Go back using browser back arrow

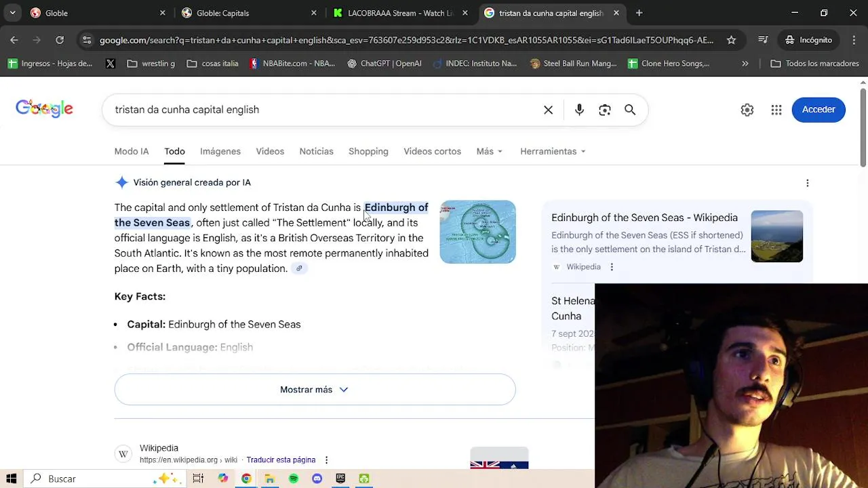14,40
